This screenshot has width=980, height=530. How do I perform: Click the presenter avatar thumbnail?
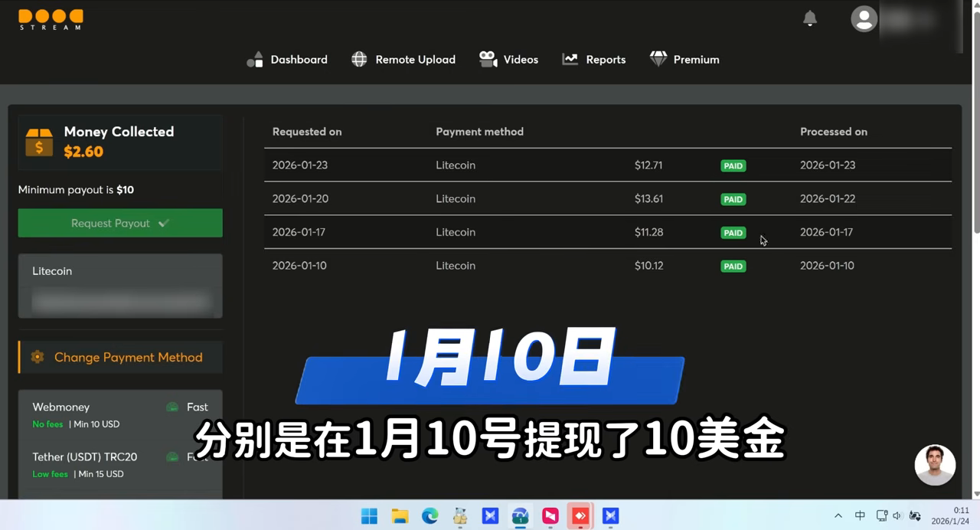tap(935, 465)
